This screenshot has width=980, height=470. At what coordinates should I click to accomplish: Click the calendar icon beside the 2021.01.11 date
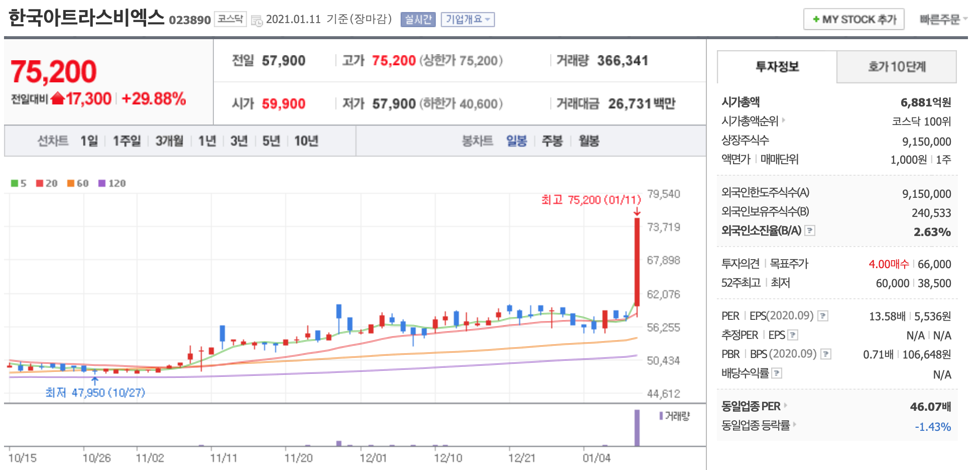(x=257, y=21)
